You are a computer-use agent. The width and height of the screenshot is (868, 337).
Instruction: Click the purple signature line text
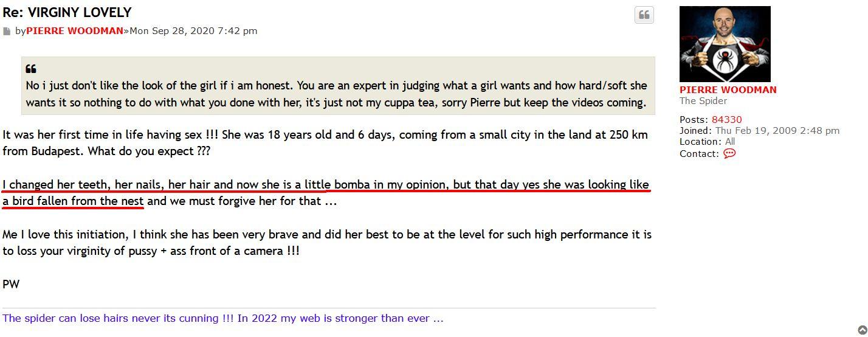[x=222, y=318]
